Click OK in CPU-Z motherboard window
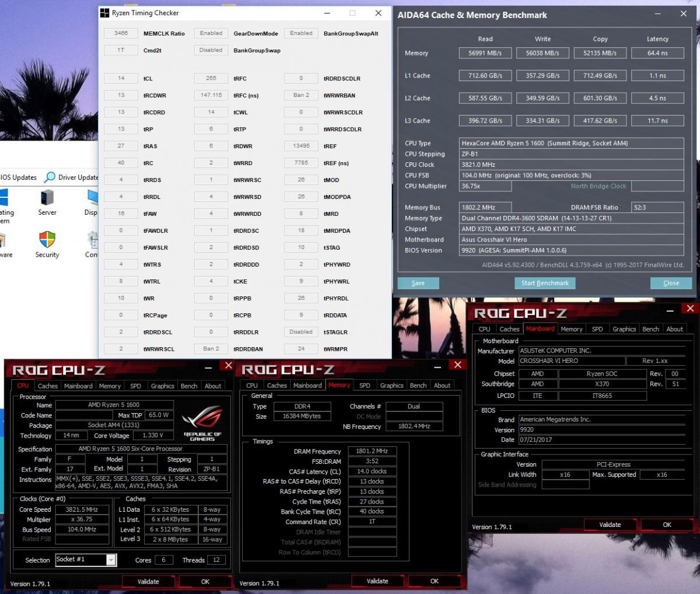The image size is (700, 594). [667, 525]
